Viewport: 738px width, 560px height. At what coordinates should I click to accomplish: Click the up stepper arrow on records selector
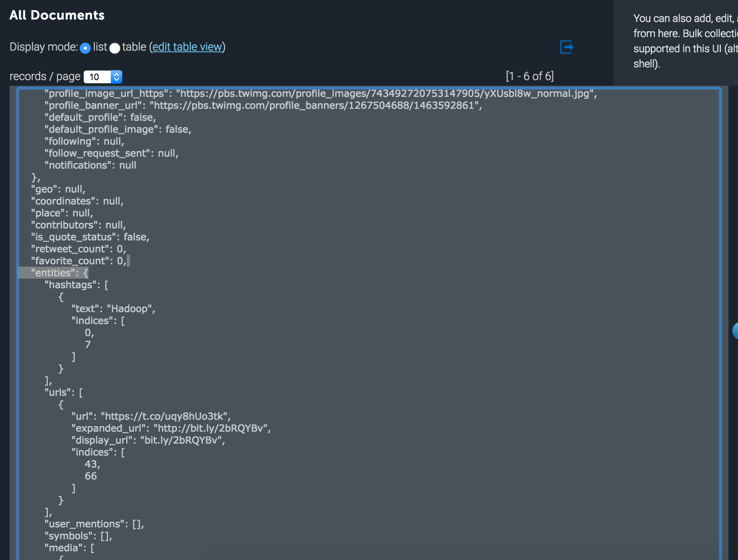[x=116, y=73]
